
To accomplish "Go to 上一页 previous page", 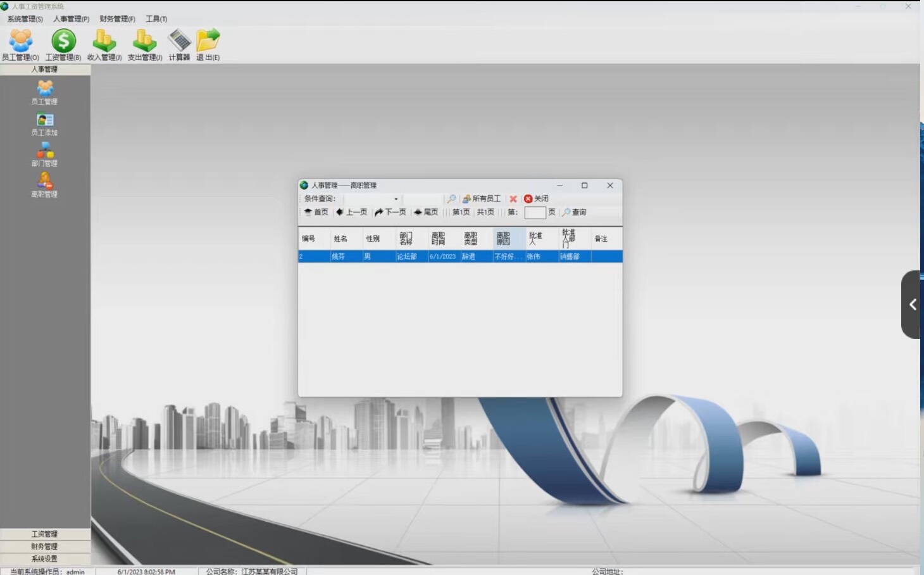I will point(352,212).
